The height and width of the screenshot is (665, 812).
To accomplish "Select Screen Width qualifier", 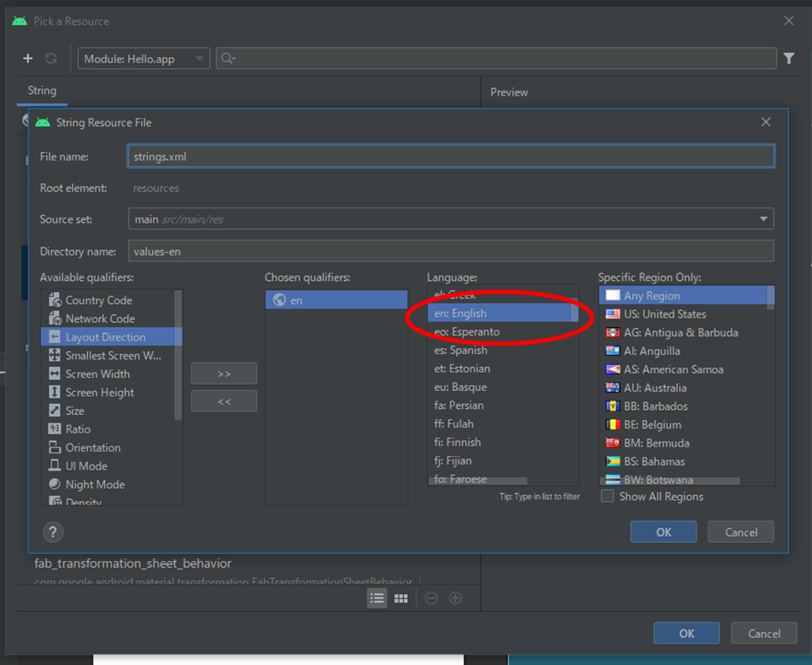I will (108, 373).
